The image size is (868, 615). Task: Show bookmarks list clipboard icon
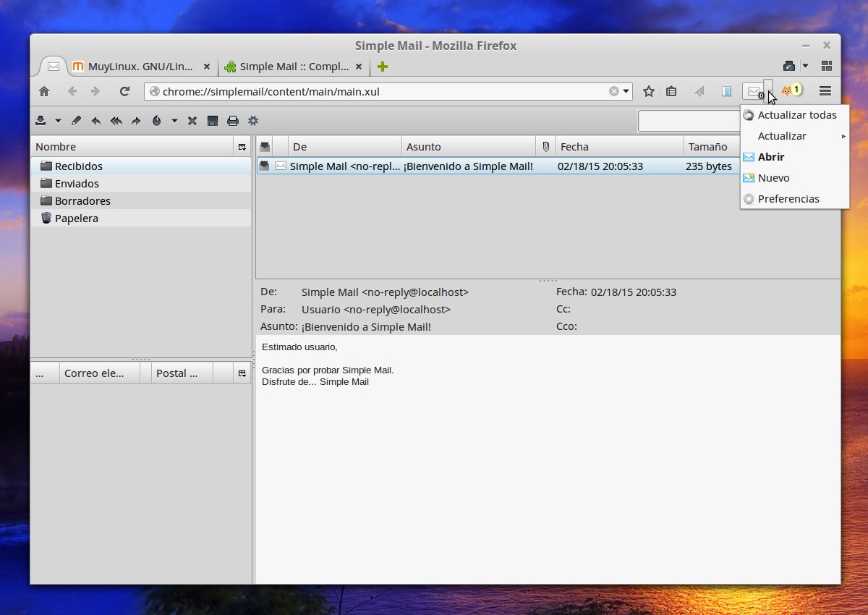tap(671, 91)
